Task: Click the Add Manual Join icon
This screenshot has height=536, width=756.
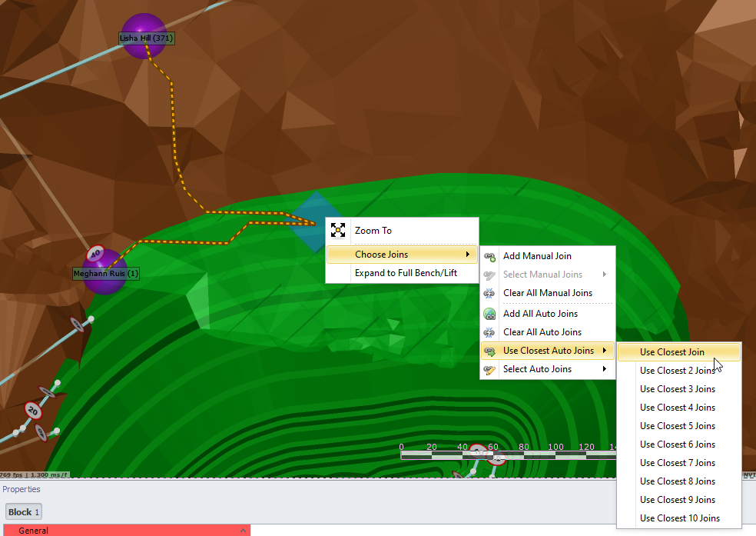Action: click(x=490, y=257)
